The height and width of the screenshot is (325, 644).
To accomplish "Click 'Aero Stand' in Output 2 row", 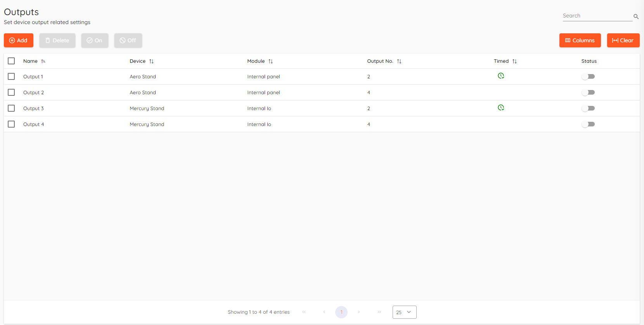I will pos(143,93).
